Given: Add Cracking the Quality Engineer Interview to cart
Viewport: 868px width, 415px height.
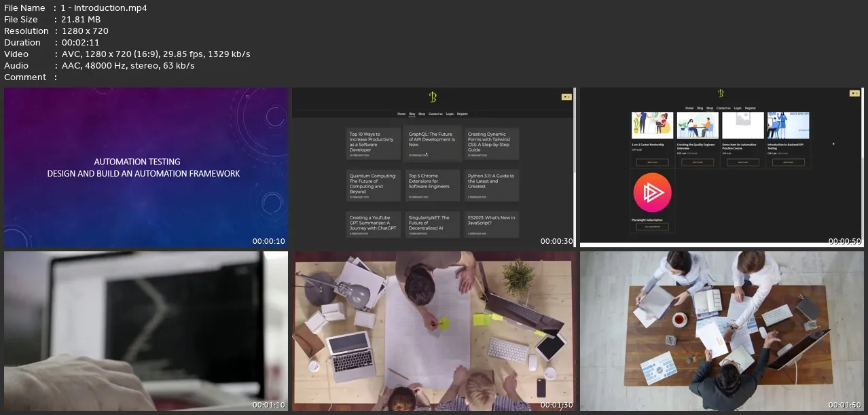Looking at the screenshot, I should click(698, 162).
